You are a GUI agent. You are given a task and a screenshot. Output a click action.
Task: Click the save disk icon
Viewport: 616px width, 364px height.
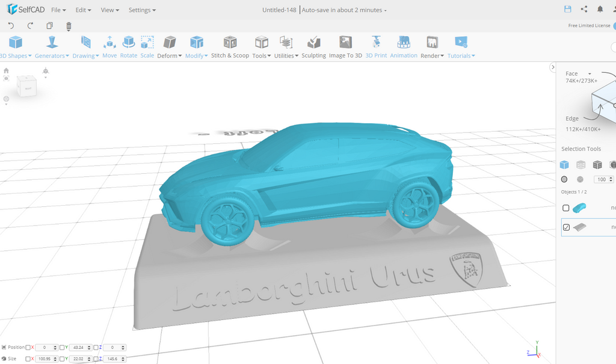coord(567,10)
